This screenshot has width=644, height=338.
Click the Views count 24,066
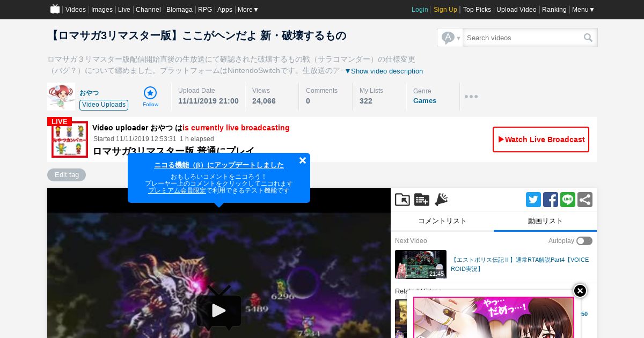click(x=264, y=101)
